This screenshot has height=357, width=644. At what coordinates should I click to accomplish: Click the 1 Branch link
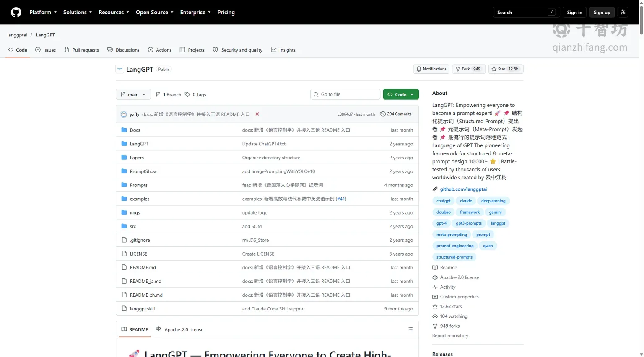(168, 94)
